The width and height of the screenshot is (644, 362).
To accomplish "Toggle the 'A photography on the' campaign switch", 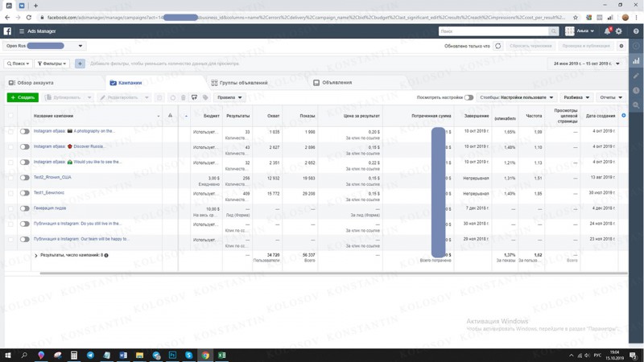I will click(25, 131).
